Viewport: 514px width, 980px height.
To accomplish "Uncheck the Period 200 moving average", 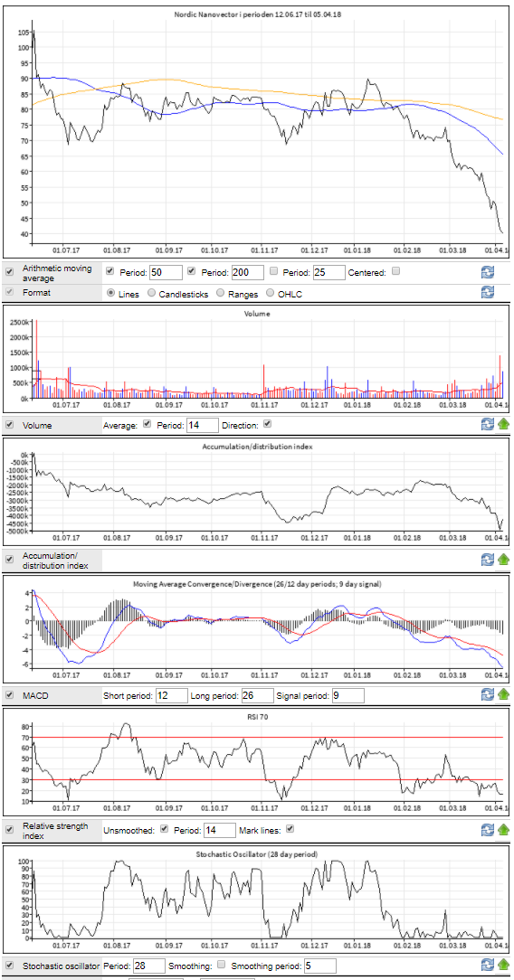I will pos(192,272).
